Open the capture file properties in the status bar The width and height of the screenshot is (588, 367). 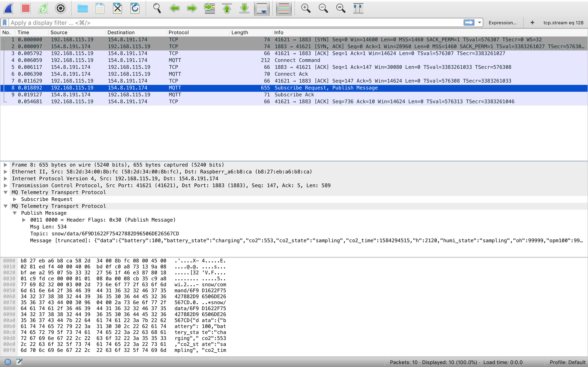coord(19,362)
